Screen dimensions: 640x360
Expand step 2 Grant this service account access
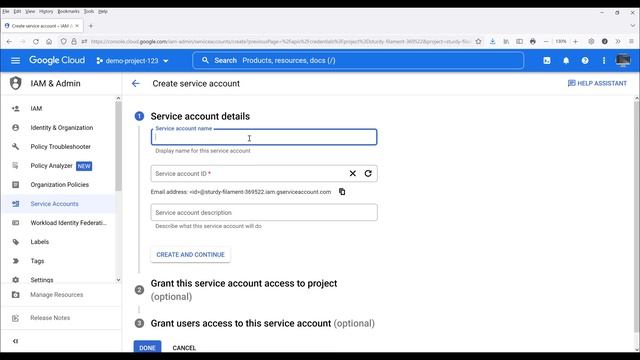tap(244, 290)
